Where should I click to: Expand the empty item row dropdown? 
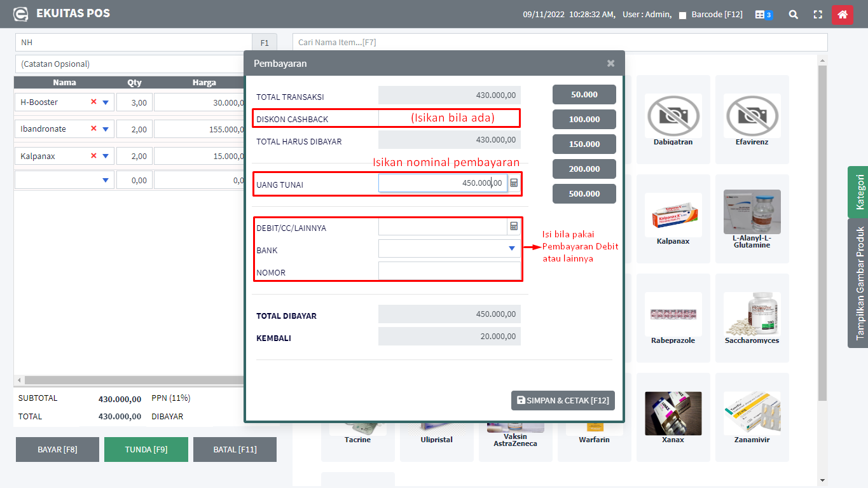tap(106, 181)
